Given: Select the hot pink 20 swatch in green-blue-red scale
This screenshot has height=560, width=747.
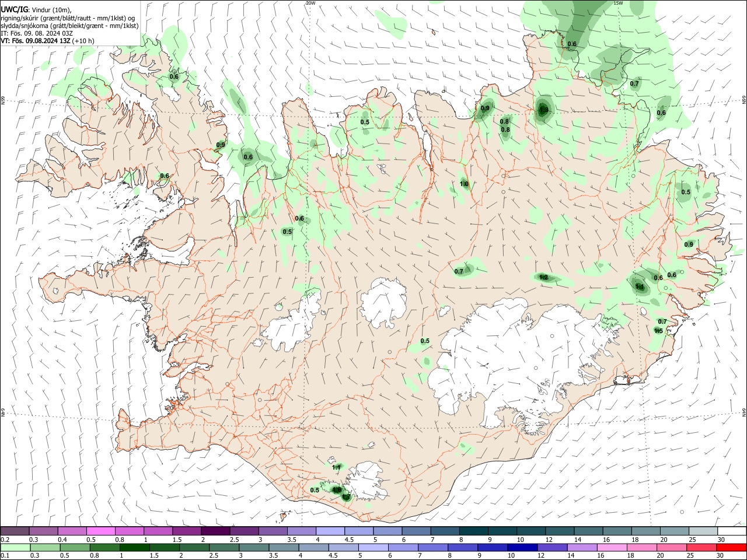Looking at the screenshot, I should (671, 547).
